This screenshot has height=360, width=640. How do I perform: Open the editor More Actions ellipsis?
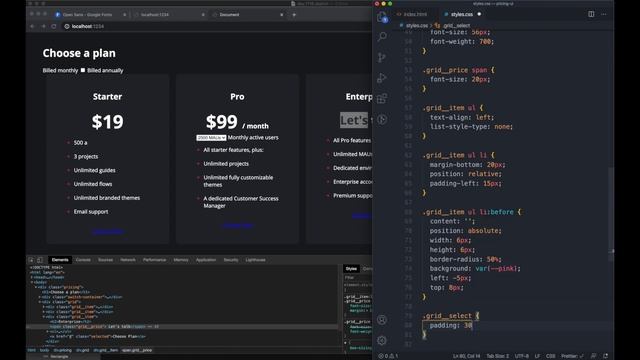tap(604, 14)
